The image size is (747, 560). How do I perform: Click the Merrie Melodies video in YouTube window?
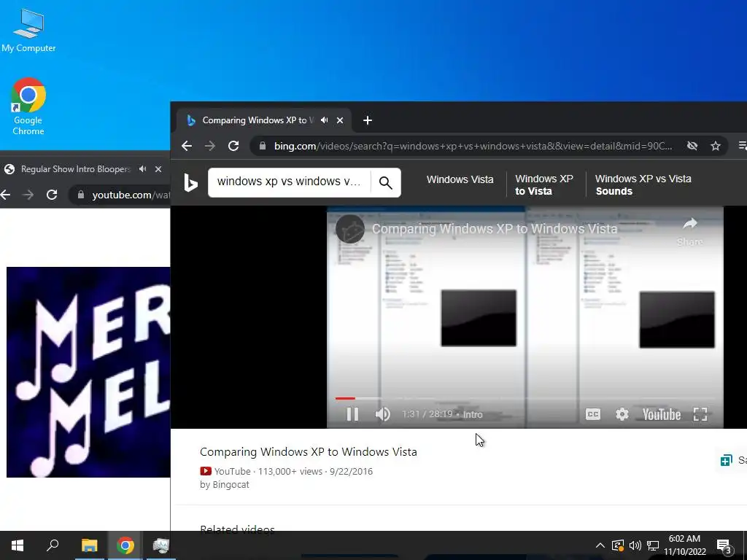[88, 372]
